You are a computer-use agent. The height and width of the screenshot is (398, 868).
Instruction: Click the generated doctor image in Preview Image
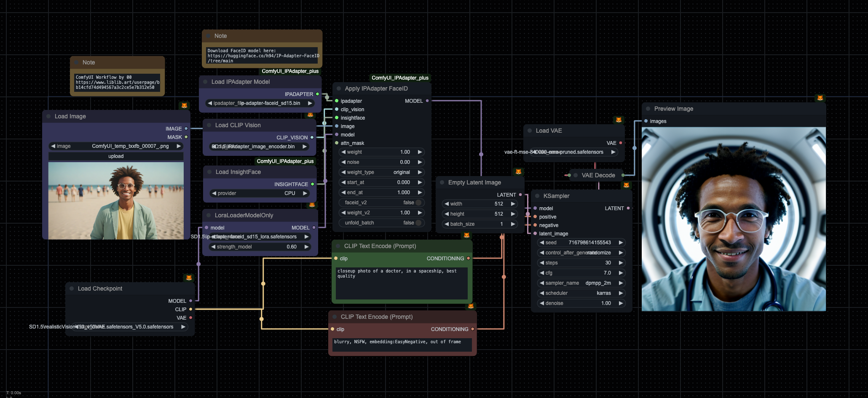[733, 219]
